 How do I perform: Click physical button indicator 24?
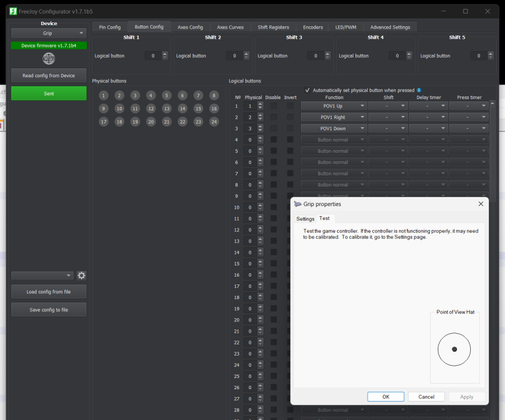[x=214, y=122]
